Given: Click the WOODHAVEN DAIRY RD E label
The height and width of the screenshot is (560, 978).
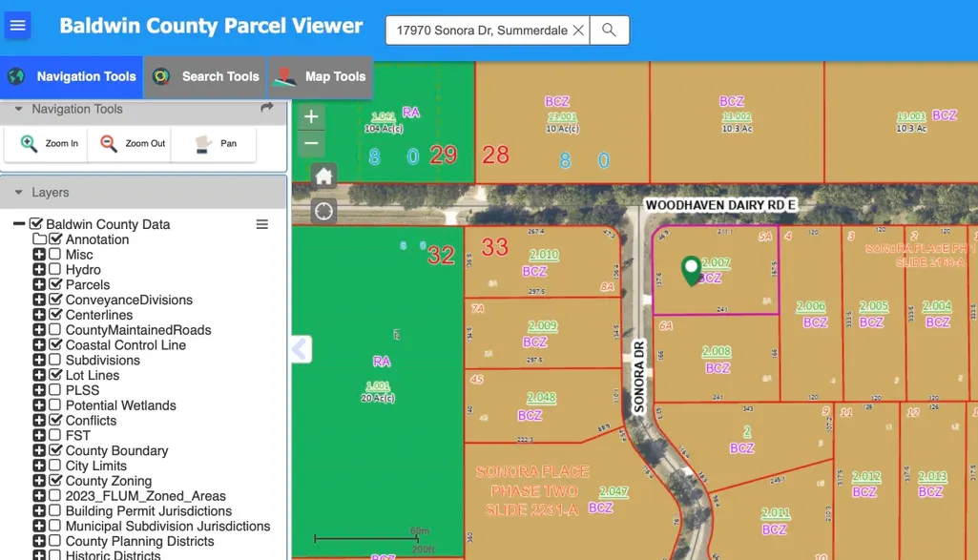Looking at the screenshot, I should (x=720, y=205).
